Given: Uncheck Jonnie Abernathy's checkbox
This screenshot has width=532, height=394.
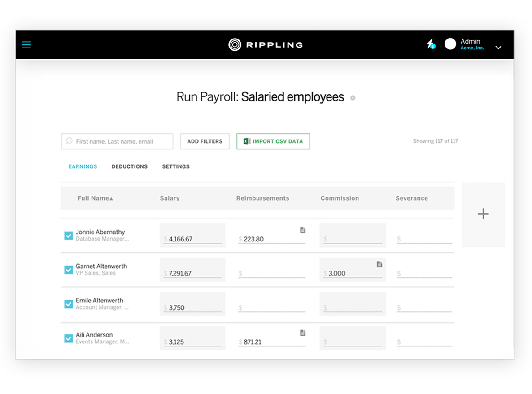Looking at the screenshot, I should click(69, 236).
